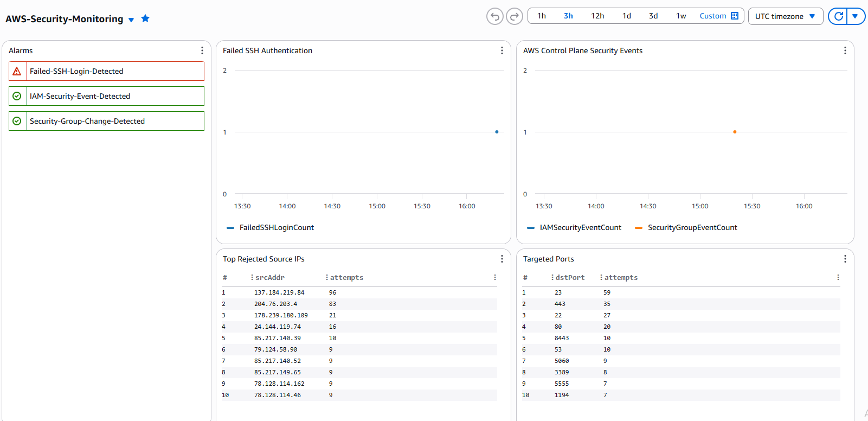This screenshot has width=868, height=421.
Task: Open Failed SSH Authentication widget menu
Action: pyautogui.click(x=502, y=50)
